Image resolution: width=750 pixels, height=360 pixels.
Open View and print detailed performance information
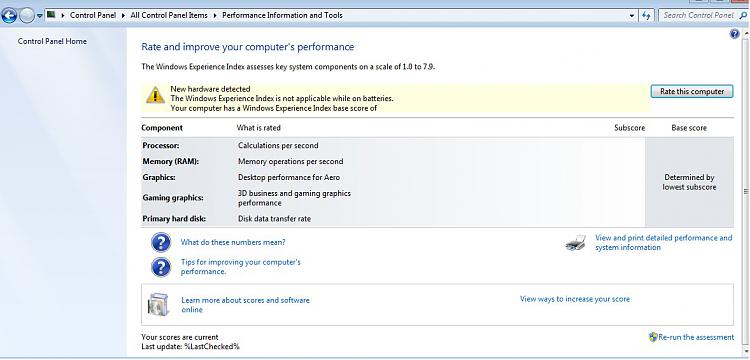663,242
